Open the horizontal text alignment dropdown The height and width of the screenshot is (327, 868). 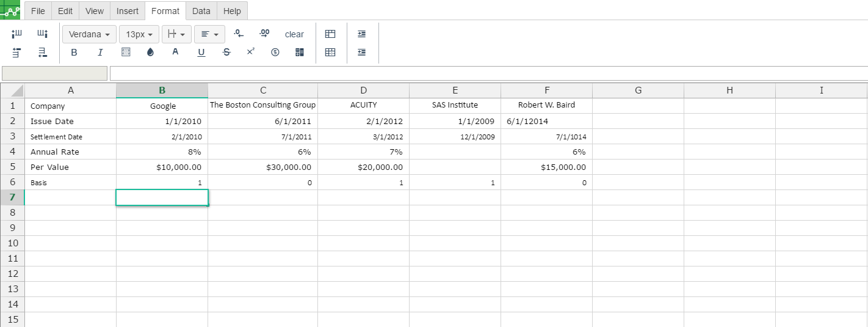point(210,34)
